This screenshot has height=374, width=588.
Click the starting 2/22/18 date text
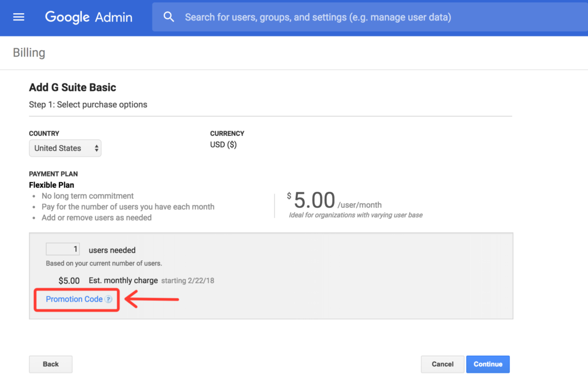[x=187, y=280]
